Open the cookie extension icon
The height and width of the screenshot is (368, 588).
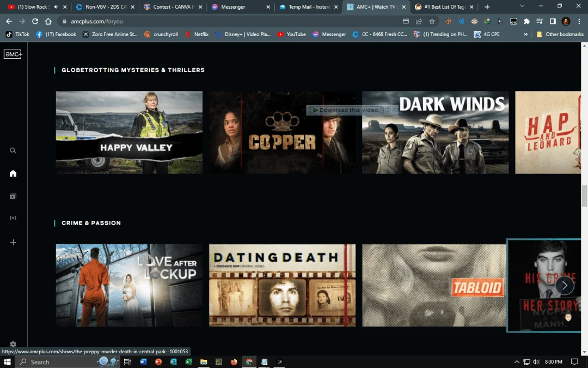coord(448,21)
